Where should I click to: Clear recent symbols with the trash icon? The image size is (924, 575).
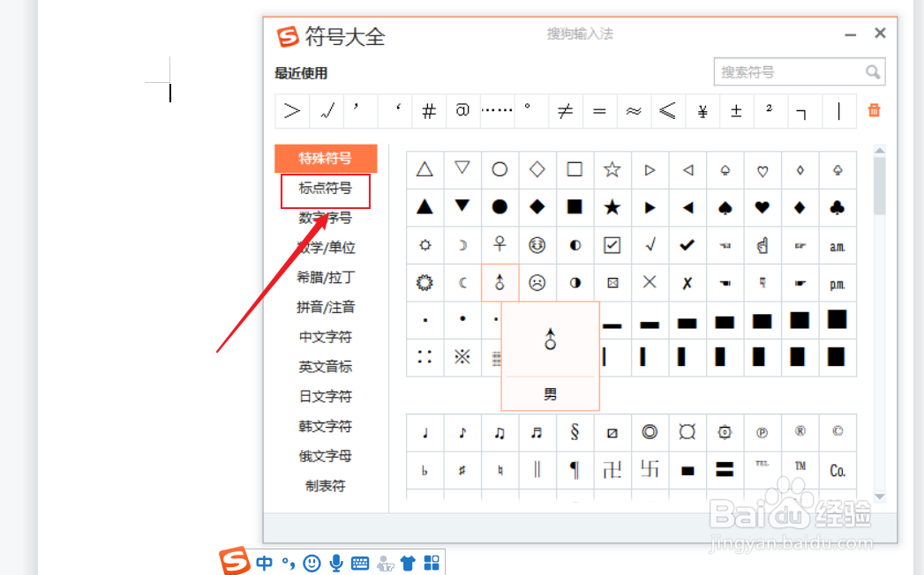click(873, 110)
